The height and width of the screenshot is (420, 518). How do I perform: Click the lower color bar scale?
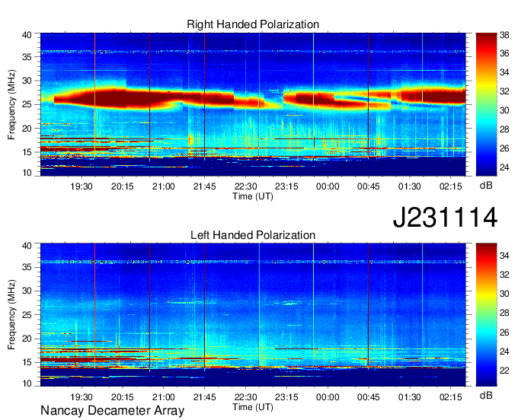(x=486, y=315)
